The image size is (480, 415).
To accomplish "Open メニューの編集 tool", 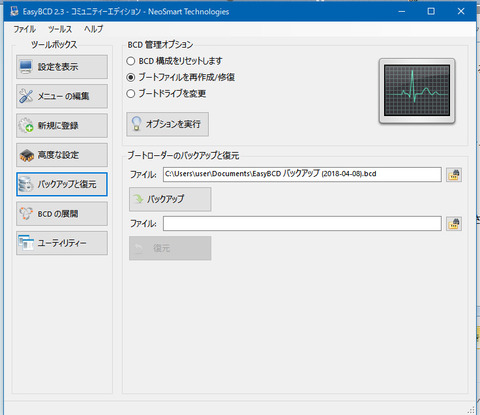I will click(62, 96).
